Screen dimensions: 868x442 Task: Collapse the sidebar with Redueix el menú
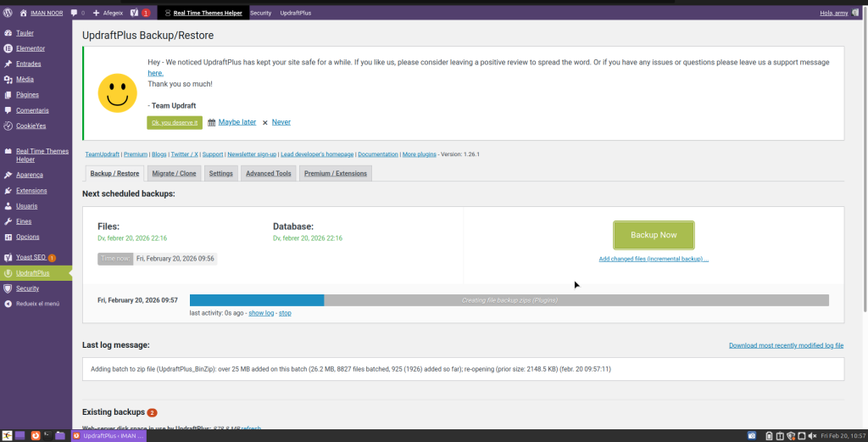[x=38, y=303]
